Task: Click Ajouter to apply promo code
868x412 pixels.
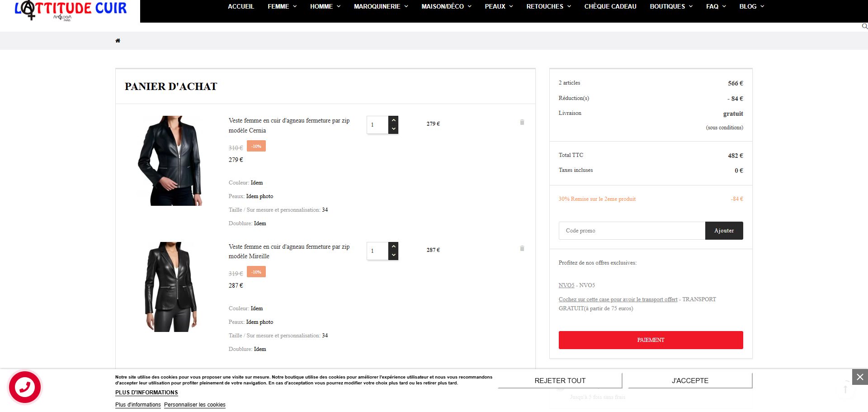Action: [x=724, y=231]
